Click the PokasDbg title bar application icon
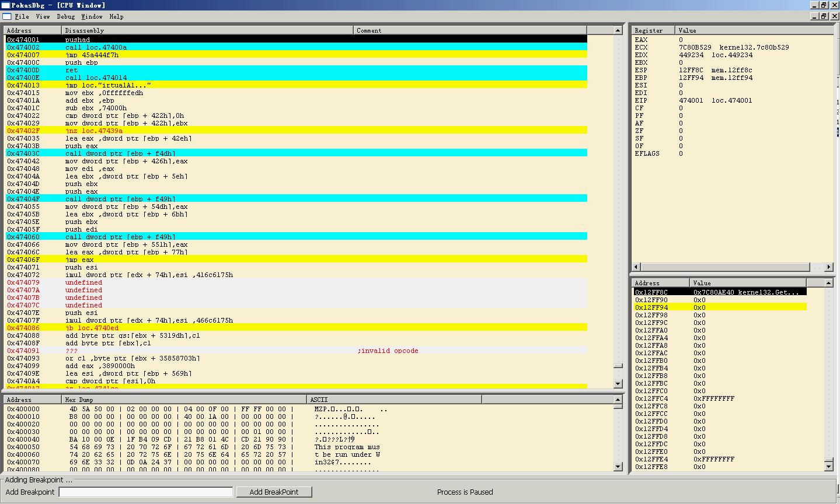840x504 pixels. tap(6, 5)
